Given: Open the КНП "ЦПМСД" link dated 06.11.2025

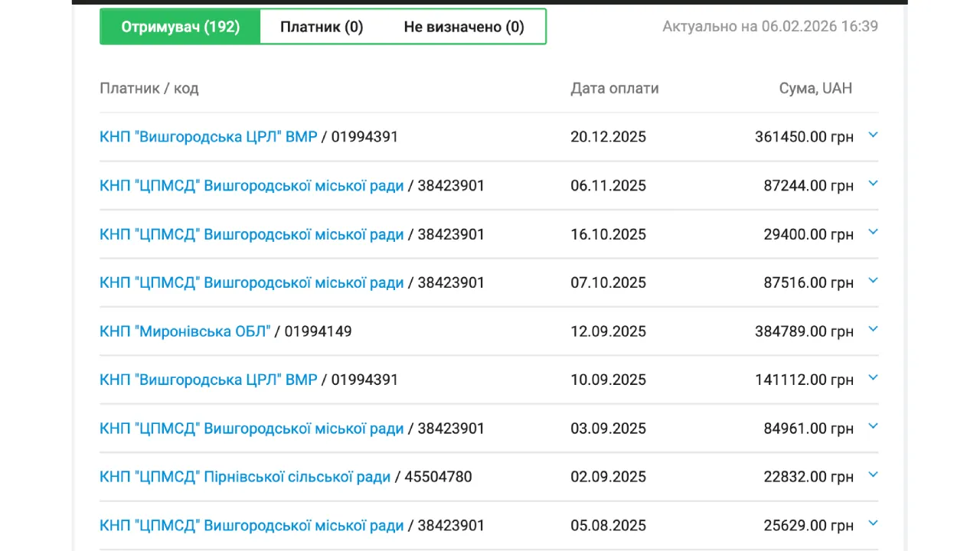Looking at the screenshot, I should [251, 185].
